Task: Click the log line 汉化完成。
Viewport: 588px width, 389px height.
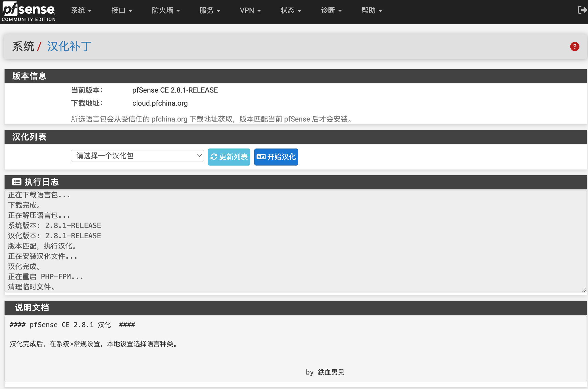Action: (25, 266)
